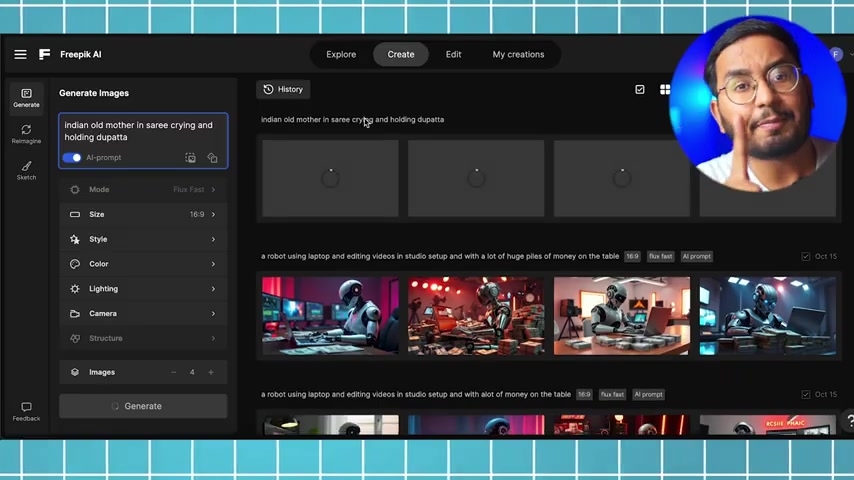Click the 'indian old mother' history prompt text

352,120
